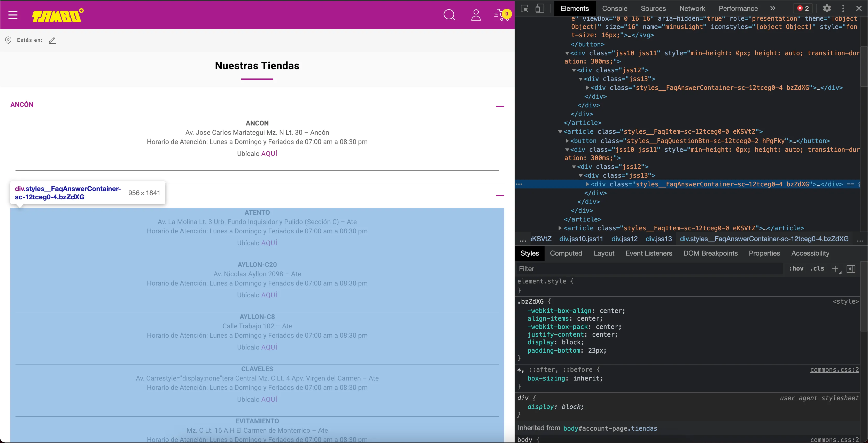Open the shopping cart icon
Screen dimensions: 868x443
coord(502,15)
